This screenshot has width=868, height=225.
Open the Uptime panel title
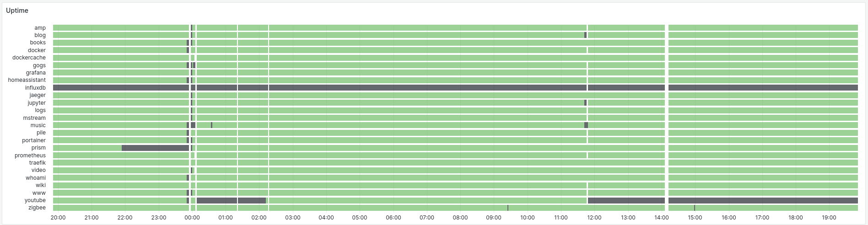tap(17, 11)
